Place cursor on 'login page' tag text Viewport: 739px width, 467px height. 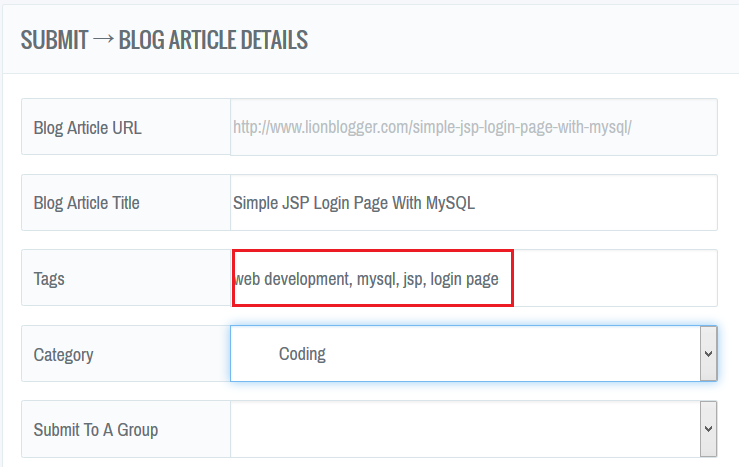click(x=464, y=279)
